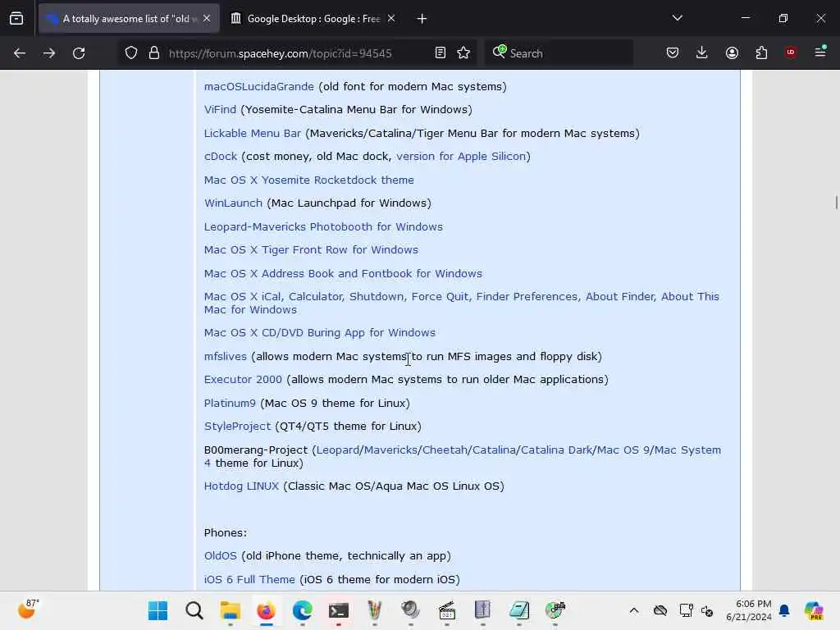
Task: Follow the WinLaunch link
Action: [x=233, y=203]
